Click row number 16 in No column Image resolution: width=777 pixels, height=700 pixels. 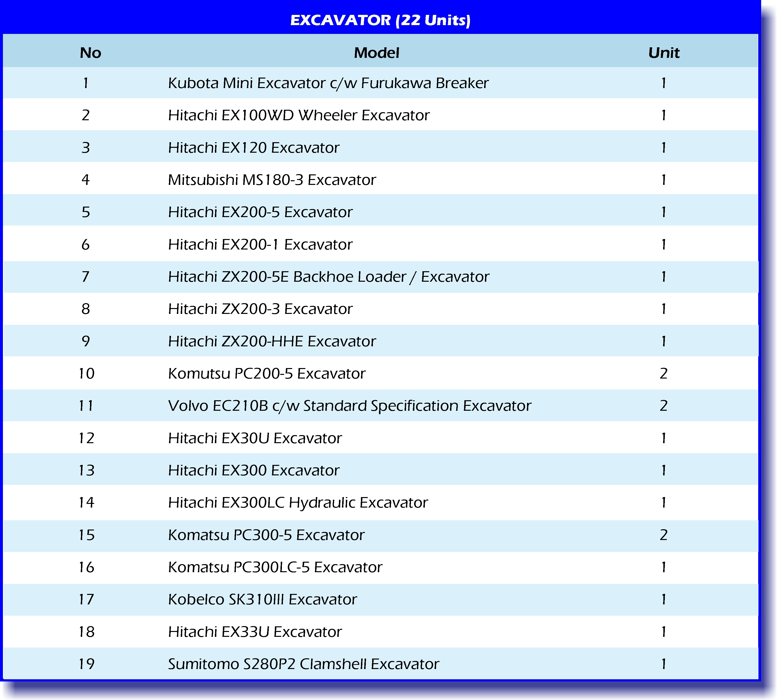pos(87,567)
